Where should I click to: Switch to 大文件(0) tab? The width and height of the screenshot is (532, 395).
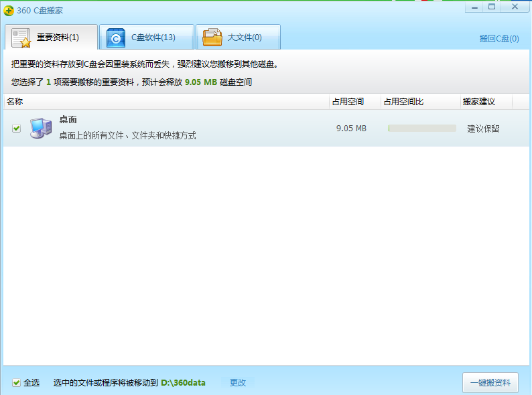pyautogui.click(x=238, y=37)
